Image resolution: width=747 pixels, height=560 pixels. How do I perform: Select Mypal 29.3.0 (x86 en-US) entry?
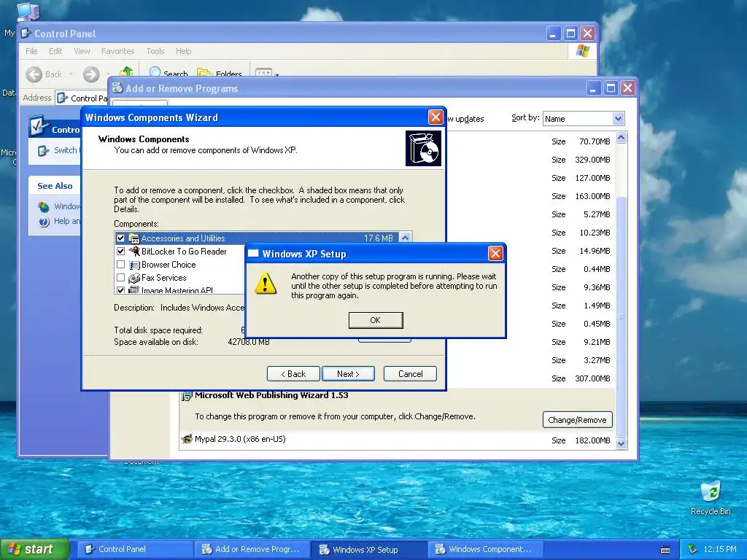(x=395, y=440)
